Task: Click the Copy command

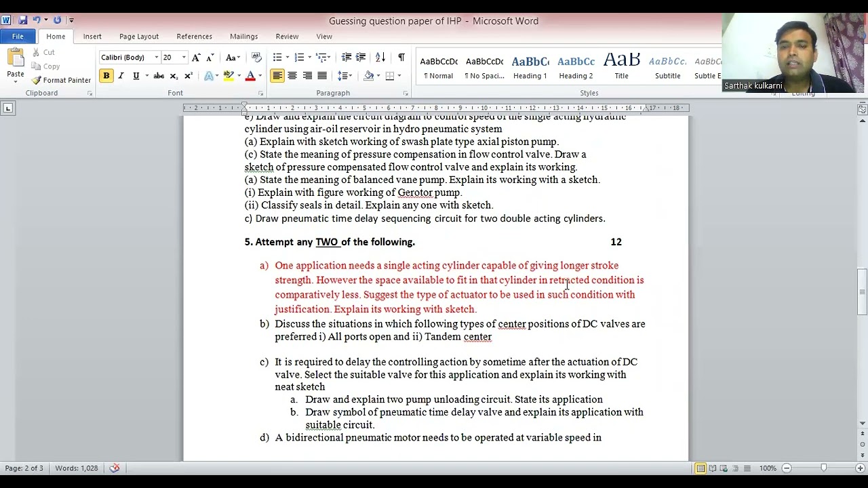Action: tap(45, 66)
